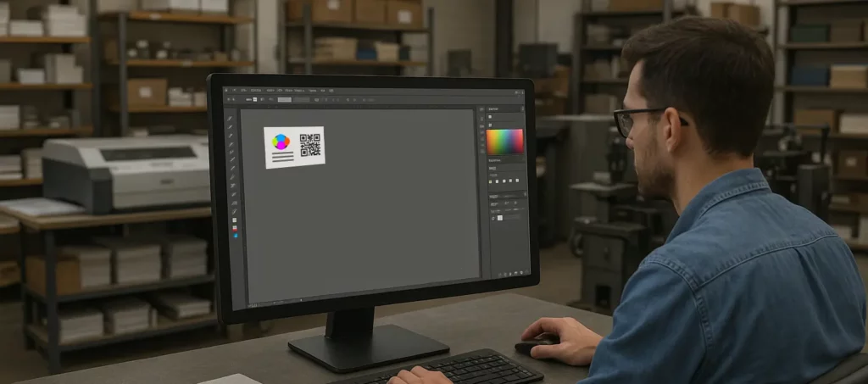Click the white square in the lower right panel
Viewport: 868px width, 384px height.
[499, 218]
